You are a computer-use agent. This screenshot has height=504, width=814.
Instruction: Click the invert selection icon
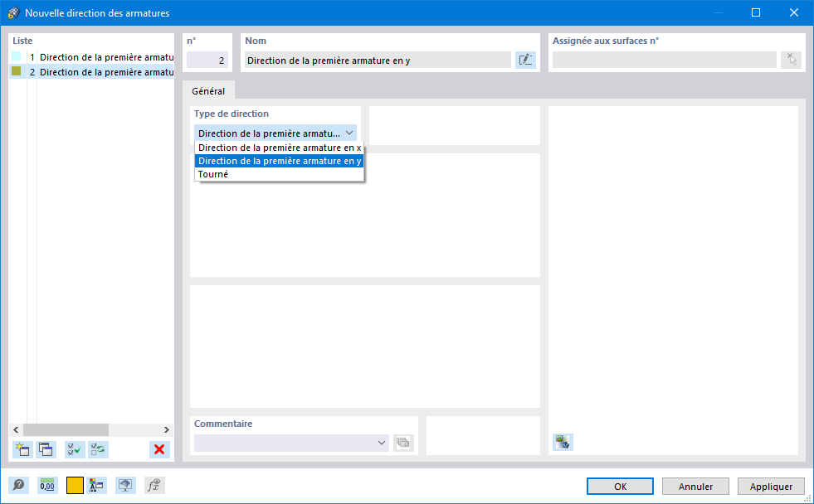(x=98, y=449)
